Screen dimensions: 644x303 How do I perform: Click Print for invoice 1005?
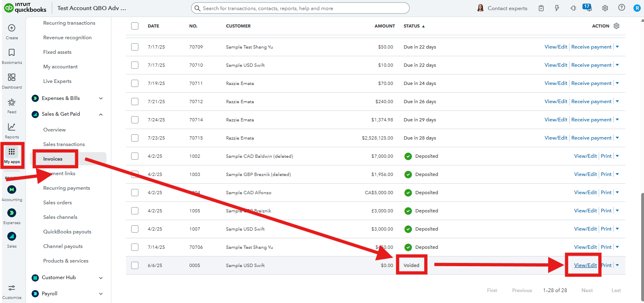coord(606,211)
